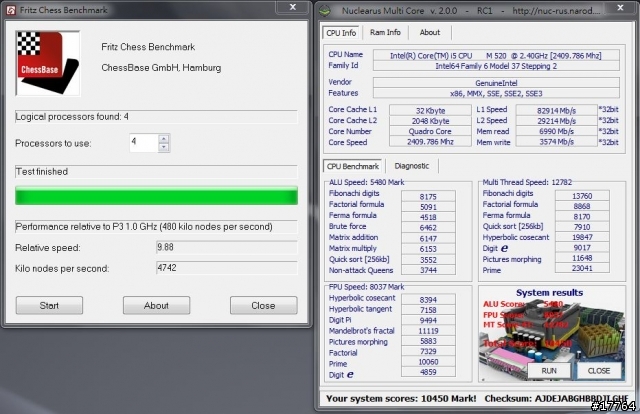
Task: Click the System results motherboard image
Action: tap(552, 334)
